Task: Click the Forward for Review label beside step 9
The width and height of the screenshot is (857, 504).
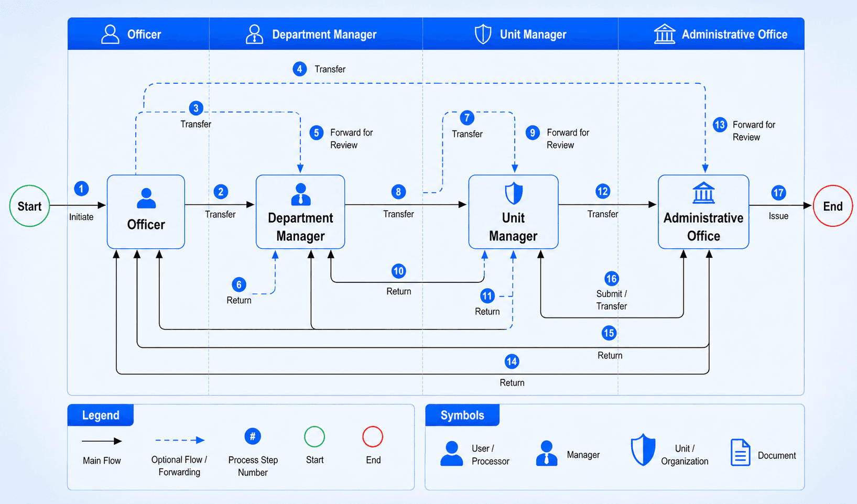Action: [x=568, y=139]
